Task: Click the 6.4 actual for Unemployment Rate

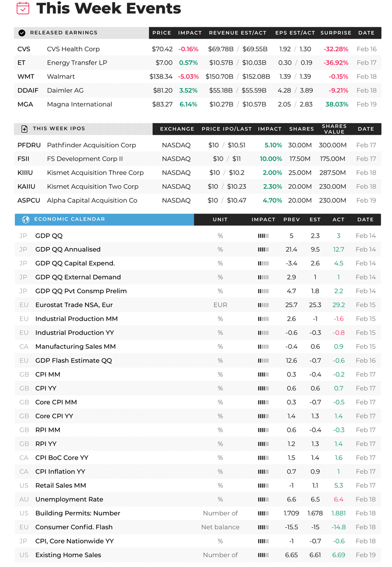Action: (x=339, y=499)
